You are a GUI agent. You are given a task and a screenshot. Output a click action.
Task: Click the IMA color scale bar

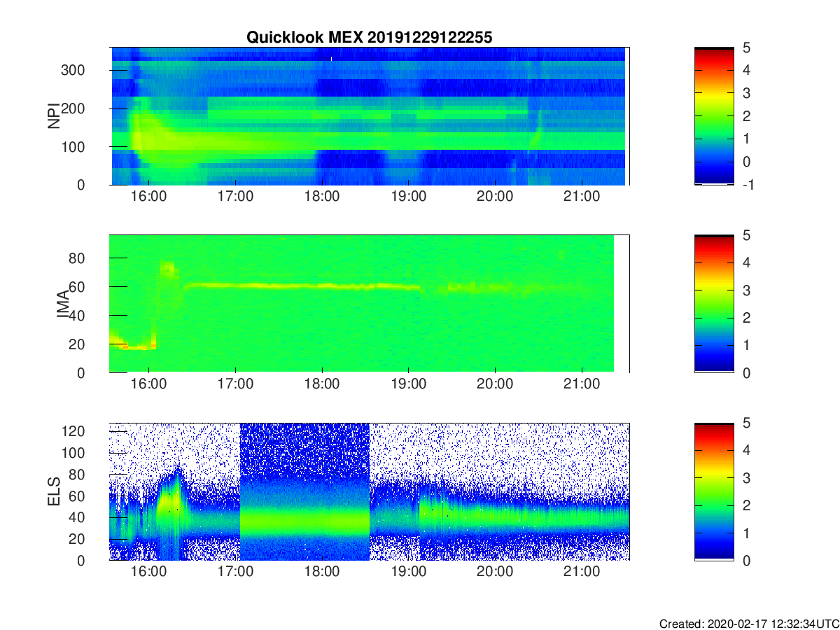[x=714, y=304]
